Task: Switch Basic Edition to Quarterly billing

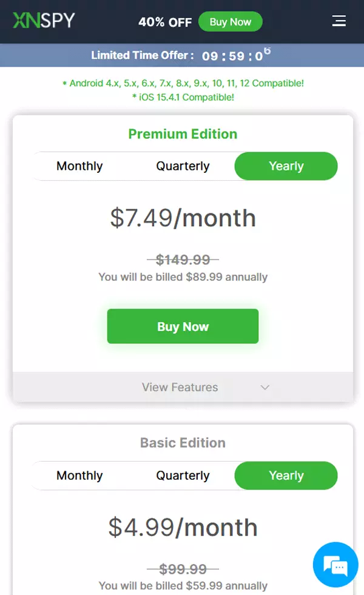Action: (x=183, y=476)
